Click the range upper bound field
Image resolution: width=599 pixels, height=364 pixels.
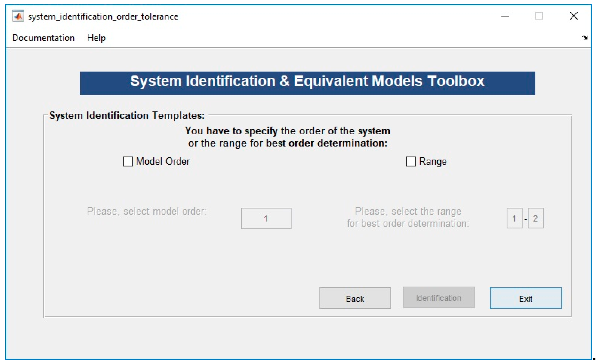[x=535, y=218]
